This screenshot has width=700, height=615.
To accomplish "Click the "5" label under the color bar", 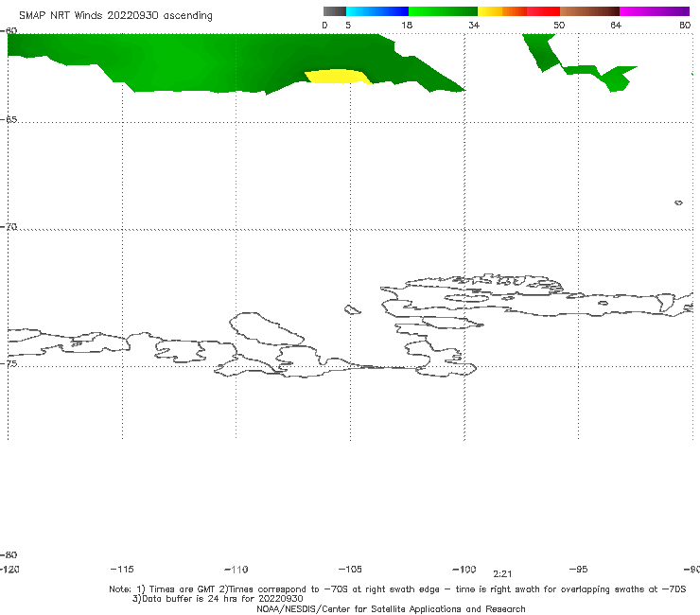I will pos(348,25).
